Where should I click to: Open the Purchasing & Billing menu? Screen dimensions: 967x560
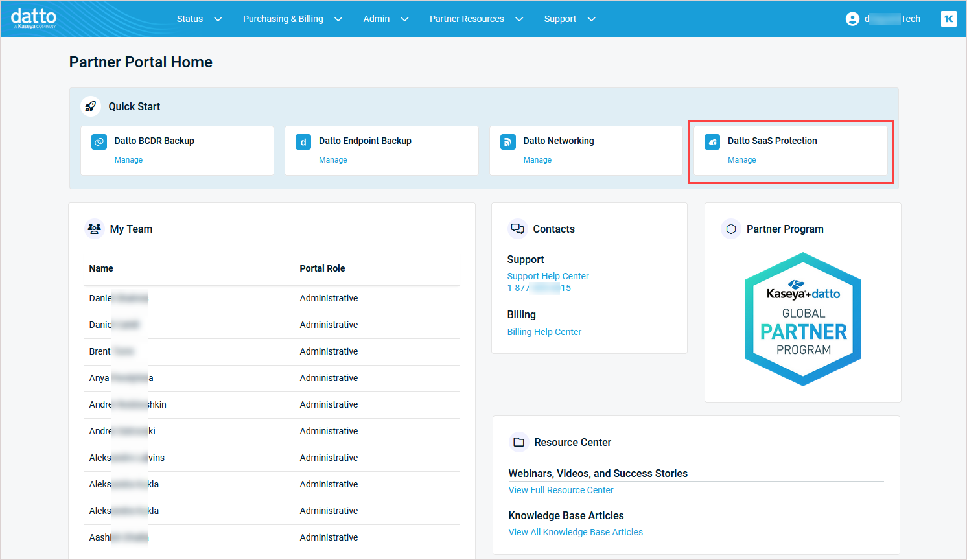tap(283, 19)
